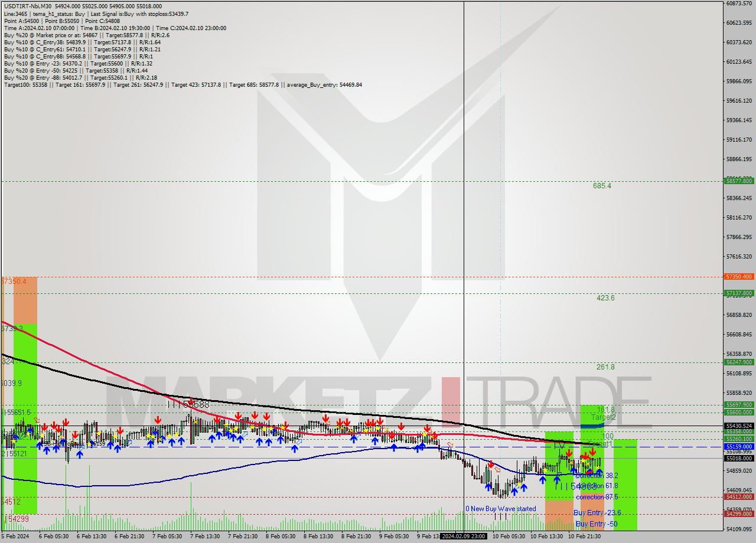
Task: Click the correction 87.5 label
Action: pos(597,497)
